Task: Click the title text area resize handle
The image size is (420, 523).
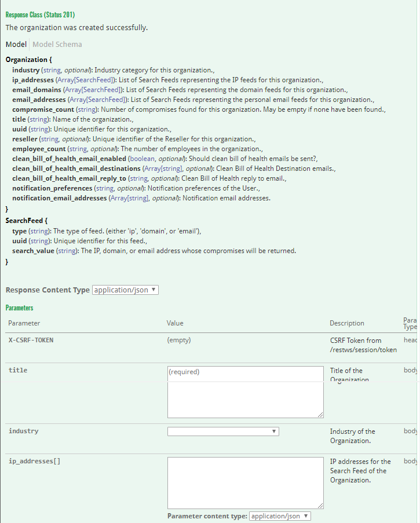Action: [320, 414]
